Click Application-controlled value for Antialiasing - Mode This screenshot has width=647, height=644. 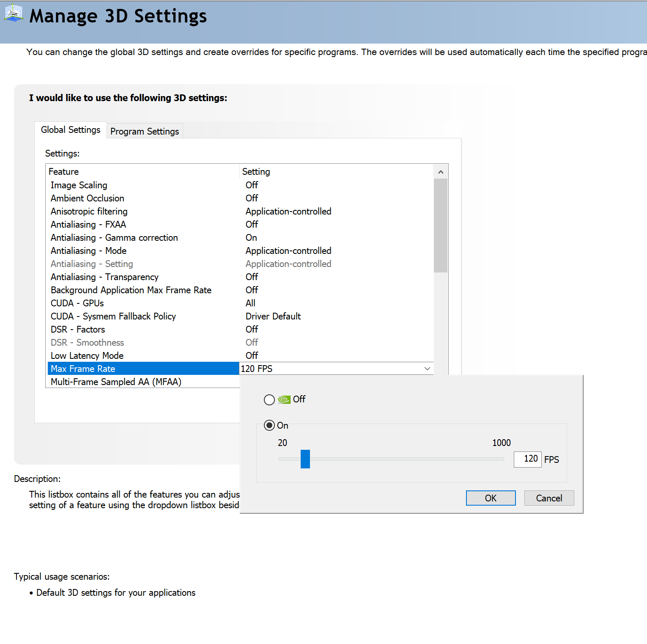click(288, 251)
